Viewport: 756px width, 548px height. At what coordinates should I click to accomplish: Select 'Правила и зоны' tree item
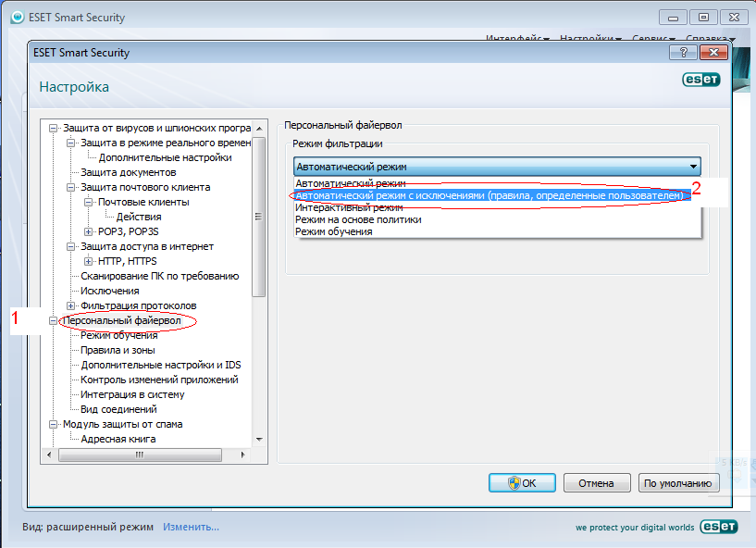[x=118, y=350]
